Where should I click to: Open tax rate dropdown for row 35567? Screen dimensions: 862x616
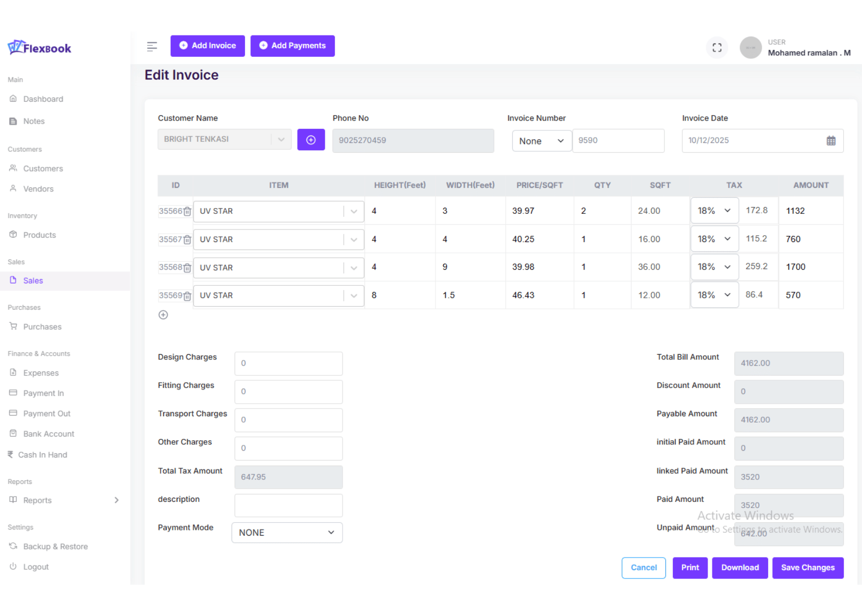tap(714, 239)
